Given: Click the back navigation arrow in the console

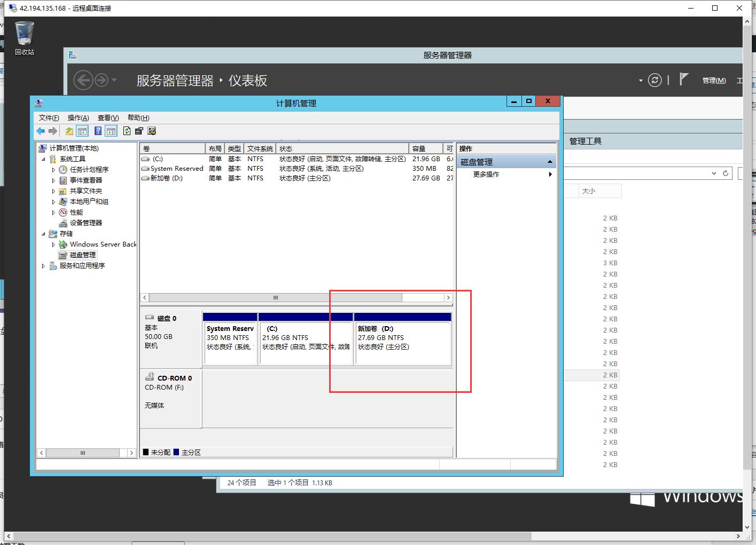Looking at the screenshot, I should 41,131.
